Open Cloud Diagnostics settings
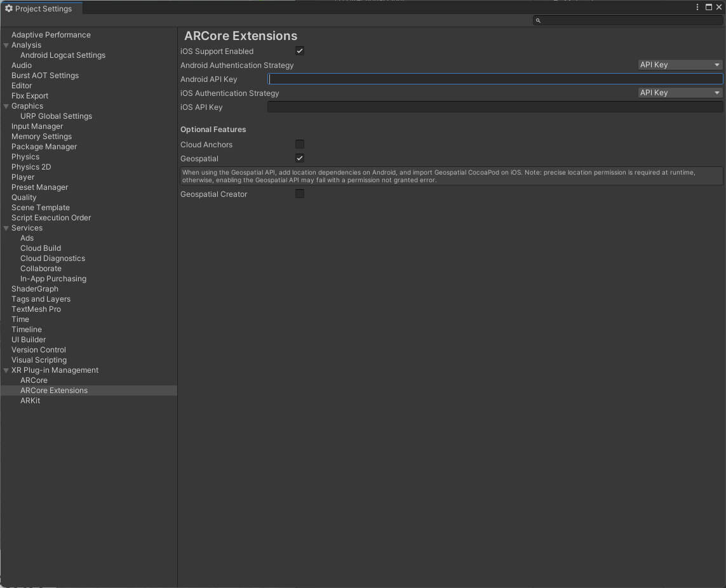Screen dimensions: 726x588 point(52,259)
